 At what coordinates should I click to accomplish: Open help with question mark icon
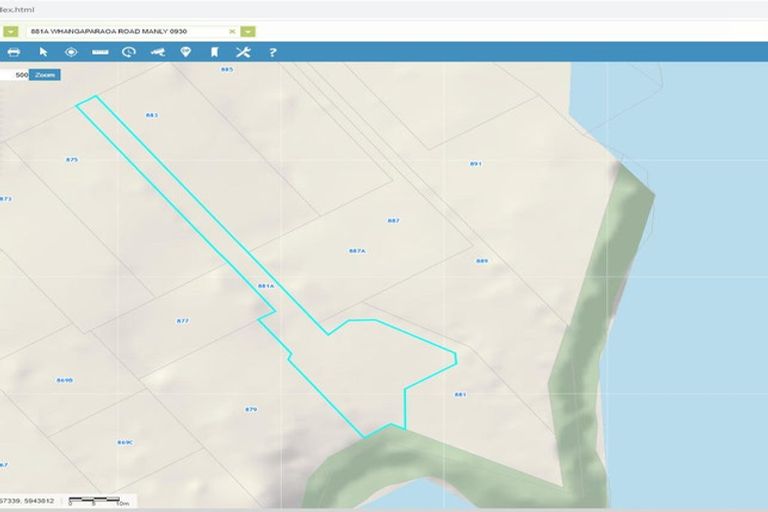pyautogui.click(x=272, y=52)
